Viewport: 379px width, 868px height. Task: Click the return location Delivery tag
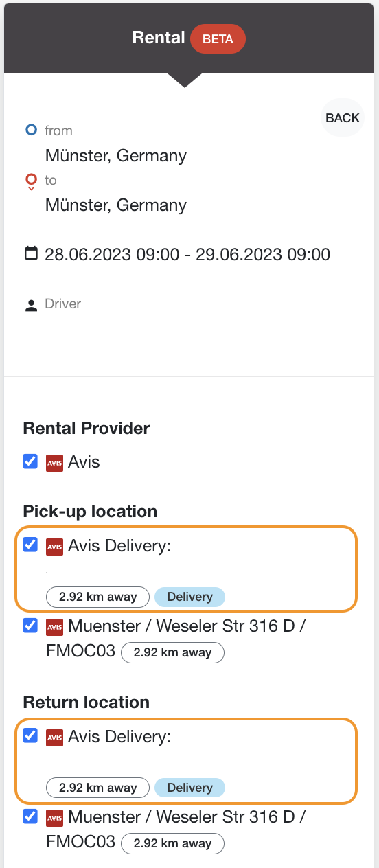tap(189, 788)
